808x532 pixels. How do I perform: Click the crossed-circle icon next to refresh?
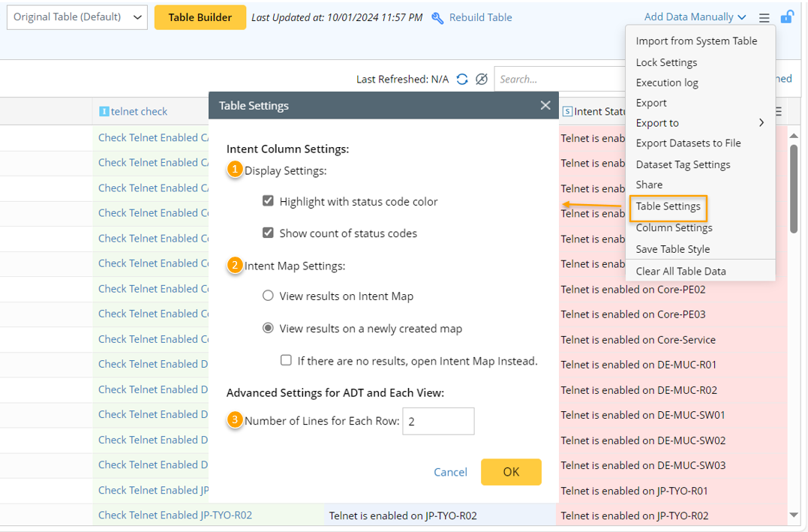point(482,79)
